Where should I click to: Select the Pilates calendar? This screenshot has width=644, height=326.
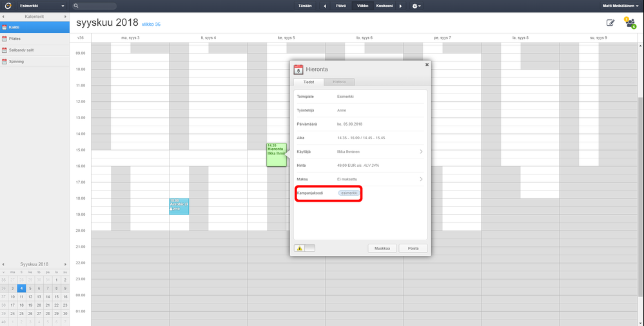pyautogui.click(x=35, y=39)
